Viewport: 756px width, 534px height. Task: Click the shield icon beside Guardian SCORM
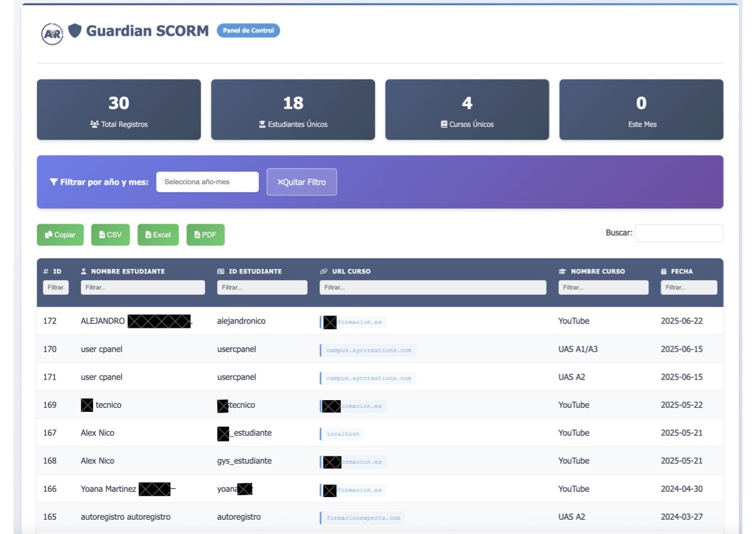click(75, 30)
